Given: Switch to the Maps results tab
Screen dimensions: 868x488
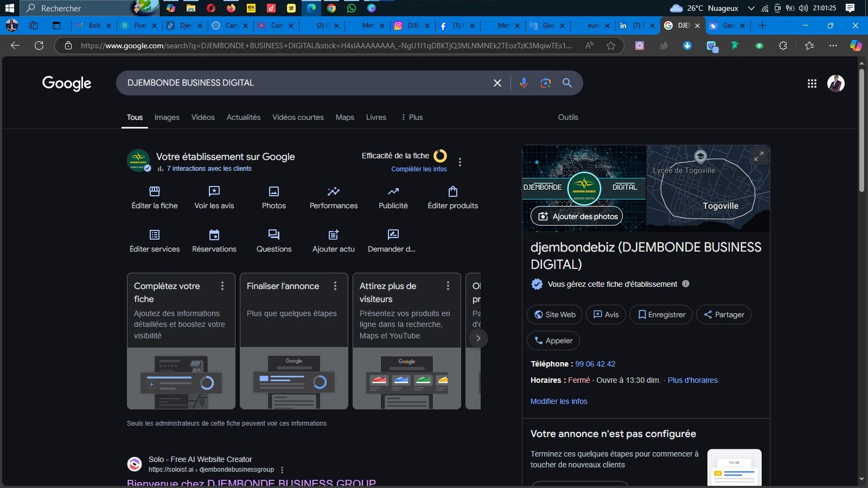Looking at the screenshot, I should 344,117.
